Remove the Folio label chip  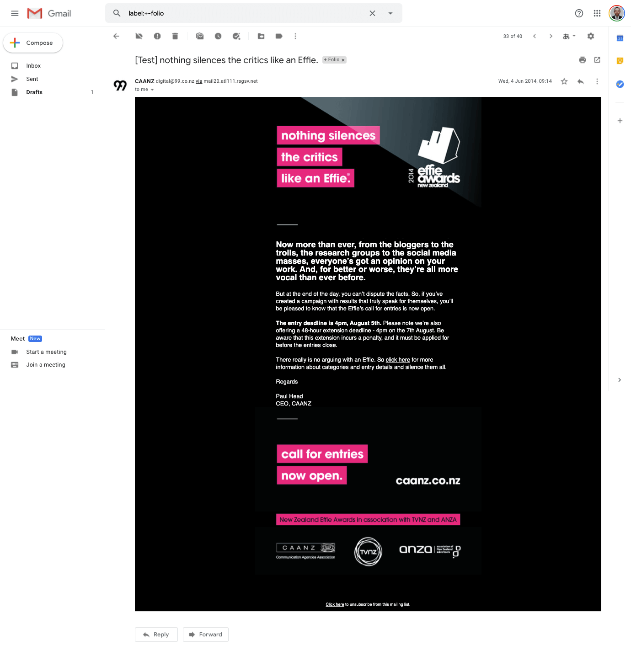tap(343, 60)
